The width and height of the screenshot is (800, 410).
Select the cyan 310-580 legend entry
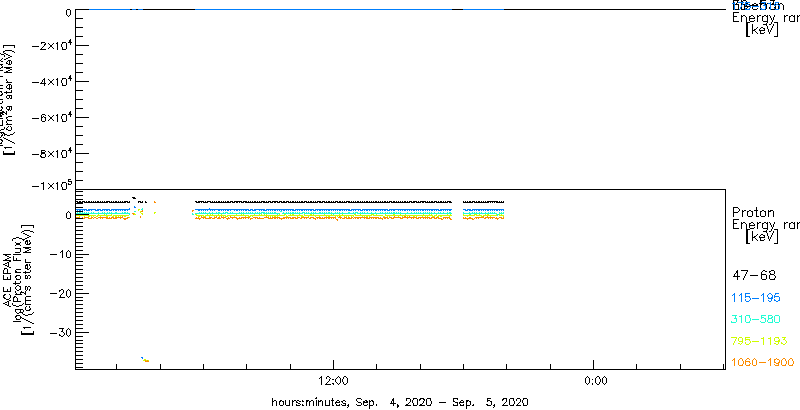756,320
